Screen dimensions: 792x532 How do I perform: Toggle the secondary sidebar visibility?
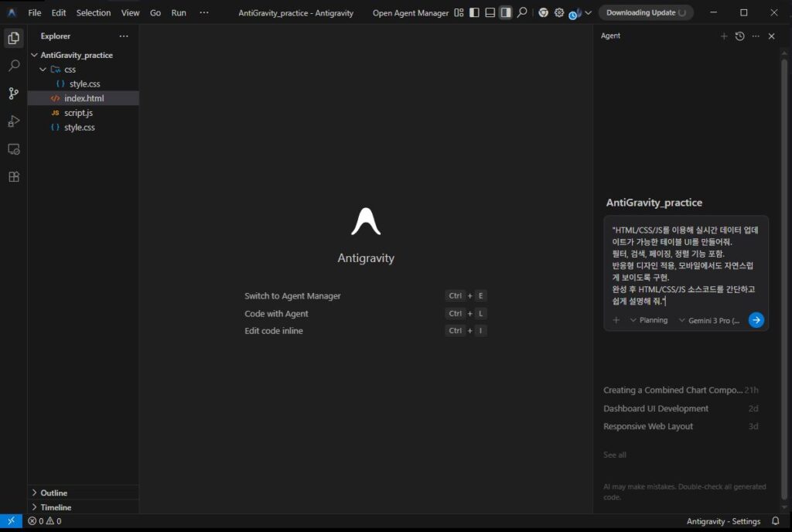(507, 13)
